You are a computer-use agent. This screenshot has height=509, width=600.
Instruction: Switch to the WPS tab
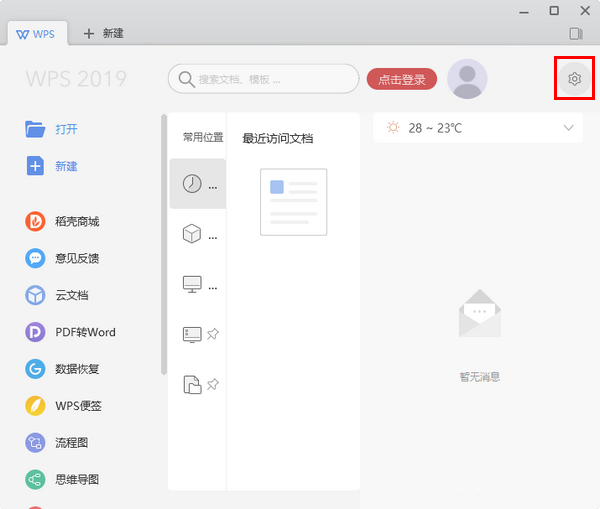click(39, 33)
